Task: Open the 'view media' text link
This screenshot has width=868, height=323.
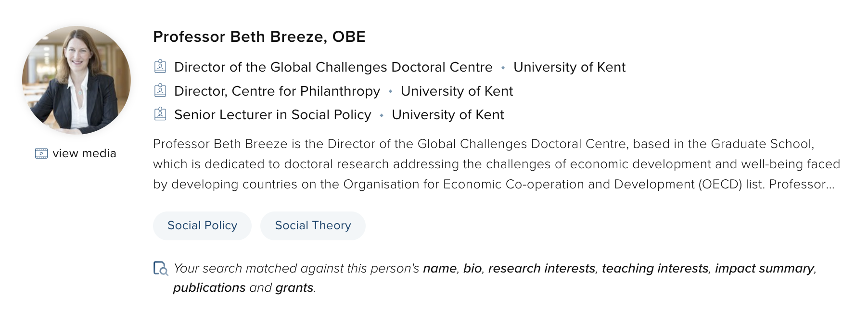Action: tap(84, 153)
